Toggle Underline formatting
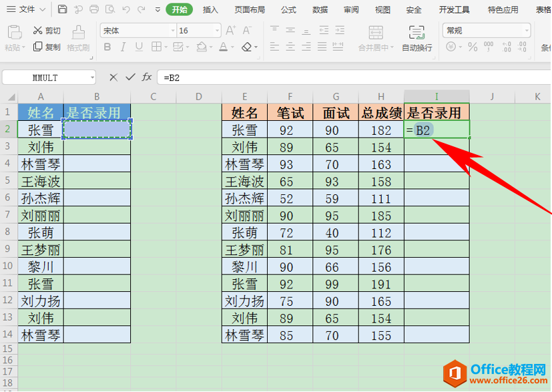This screenshot has width=552, height=392. (139, 47)
